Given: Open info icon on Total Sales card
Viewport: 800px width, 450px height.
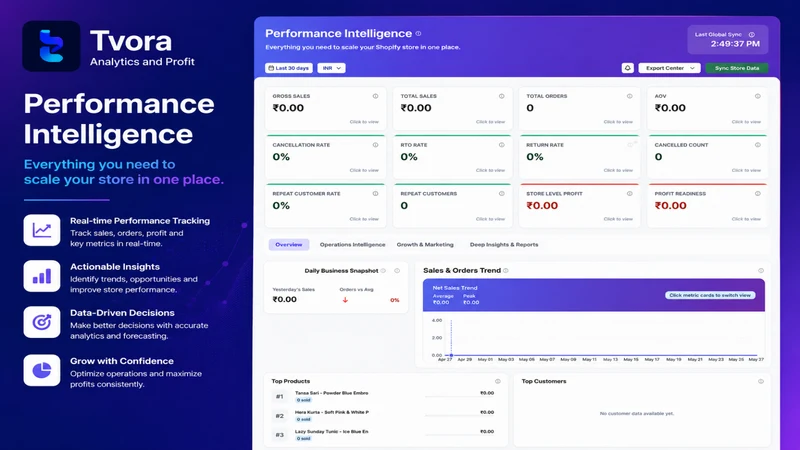Looking at the screenshot, I should (502, 96).
